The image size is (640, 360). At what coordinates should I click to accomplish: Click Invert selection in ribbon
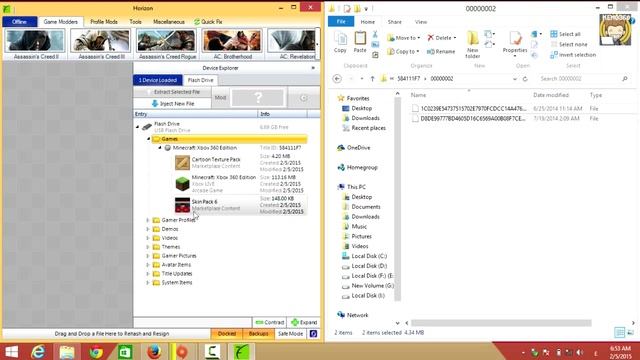click(573, 55)
